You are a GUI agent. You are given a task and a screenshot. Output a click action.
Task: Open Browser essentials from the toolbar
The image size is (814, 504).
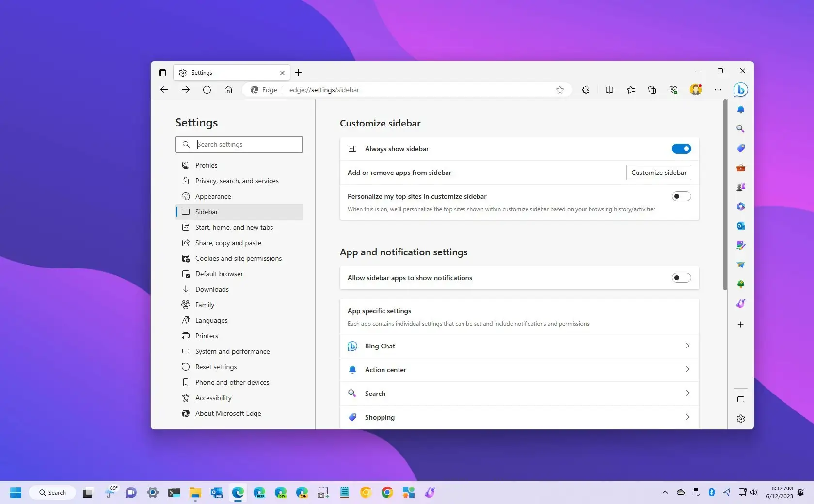pos(673,90)
